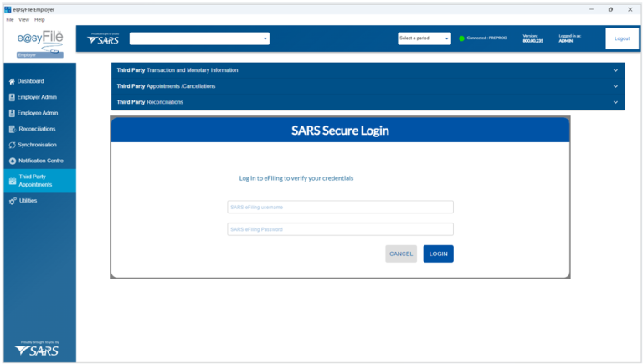Select Synchronisation sidebar label
The height and width of the screenshot is (364, 643).
click(x=38, y=145)
